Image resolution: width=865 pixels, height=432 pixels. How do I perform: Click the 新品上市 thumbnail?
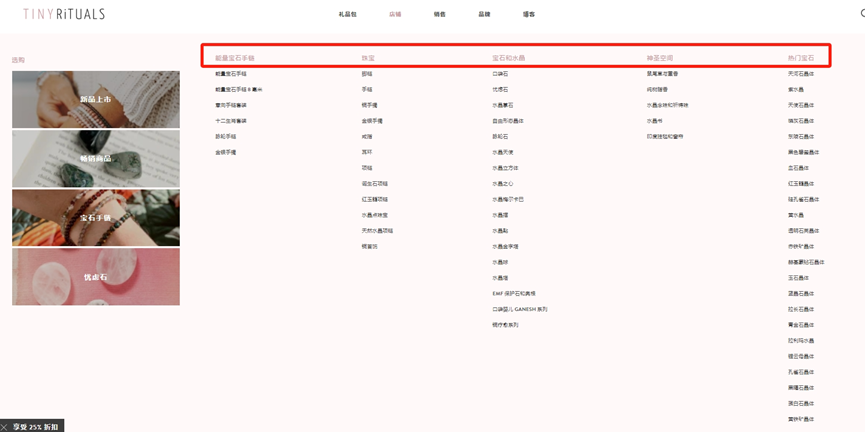coord(96,99)
